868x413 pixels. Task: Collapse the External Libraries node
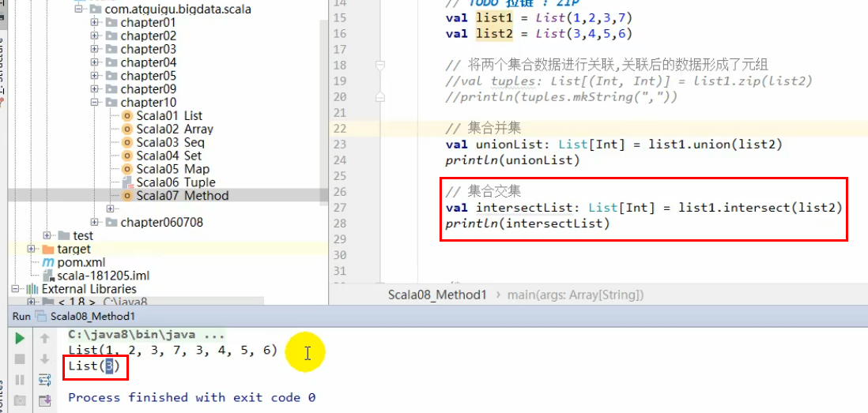coord(15,288)
